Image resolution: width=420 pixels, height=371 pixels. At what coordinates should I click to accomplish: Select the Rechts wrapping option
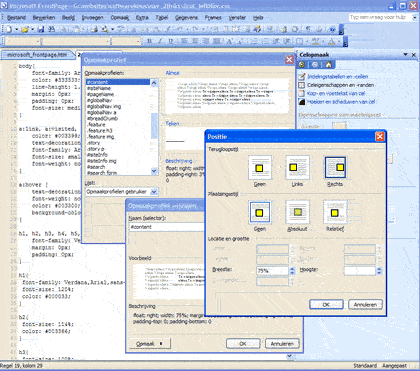[x=335, y=168]
